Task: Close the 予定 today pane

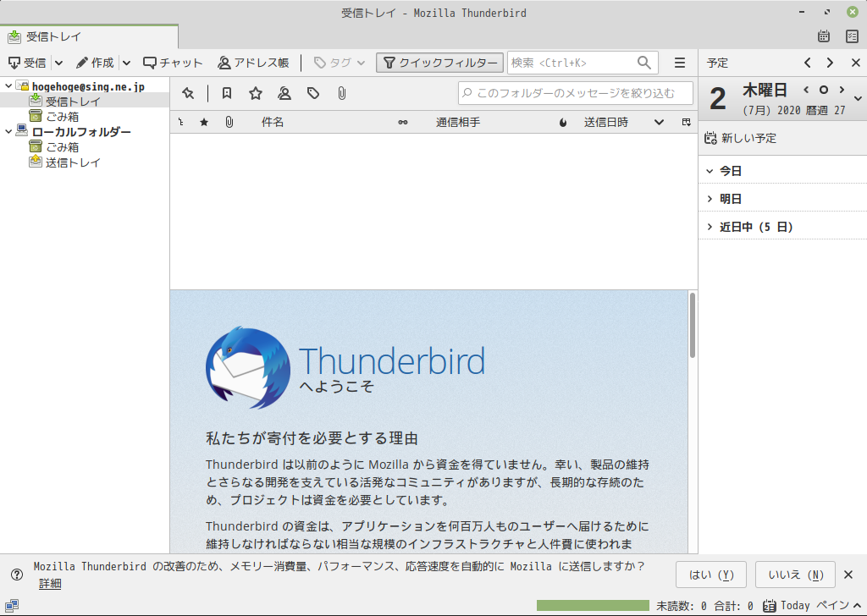Action: coord(855,63)
